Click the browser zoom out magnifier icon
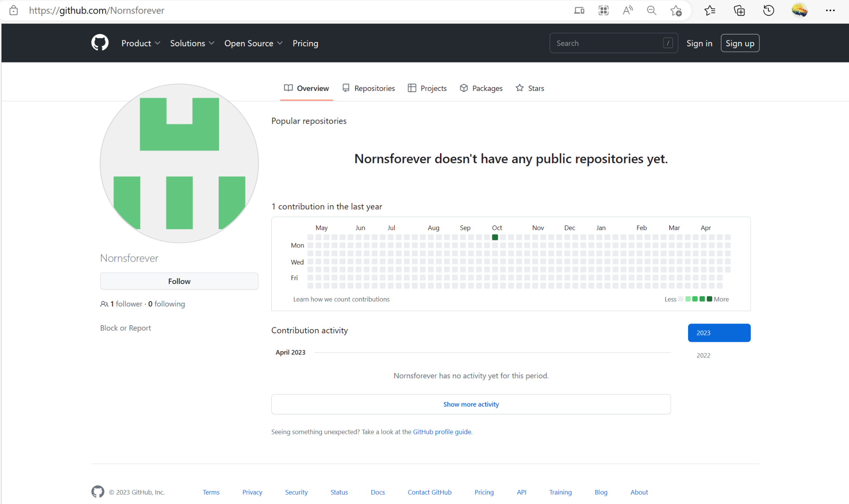 (x=652, y=10)
